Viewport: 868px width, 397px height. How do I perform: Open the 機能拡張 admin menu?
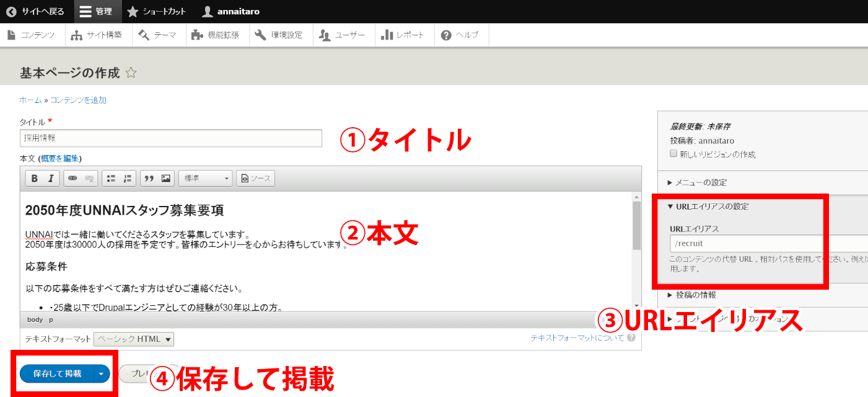[217, 35]
